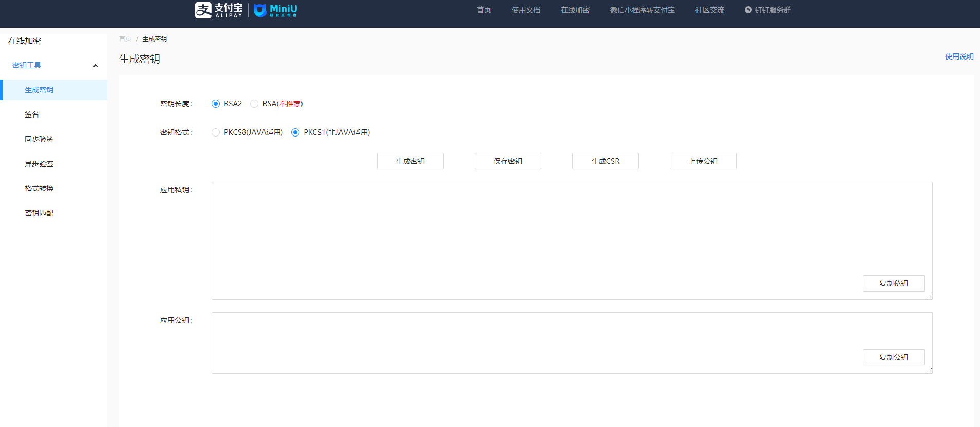Viewport: 980px width, 427px height.
Task: Open the 使用说明 link
Action: point(959,56)
